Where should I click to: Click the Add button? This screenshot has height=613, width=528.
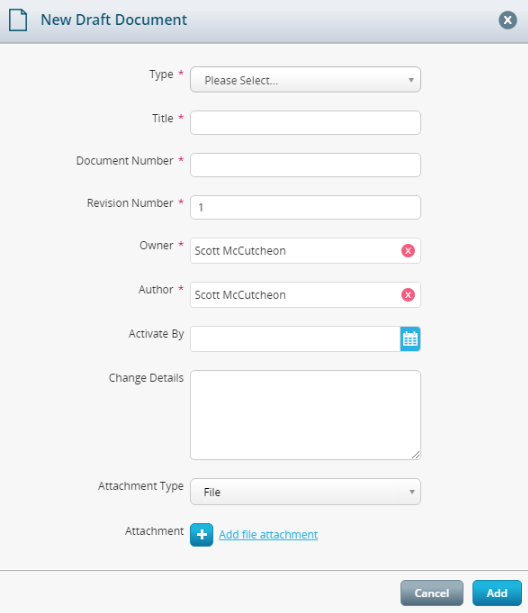point(497,593)
